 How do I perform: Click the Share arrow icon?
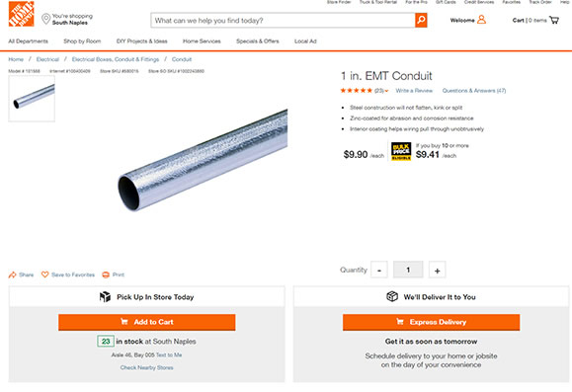tap(13, 274)
